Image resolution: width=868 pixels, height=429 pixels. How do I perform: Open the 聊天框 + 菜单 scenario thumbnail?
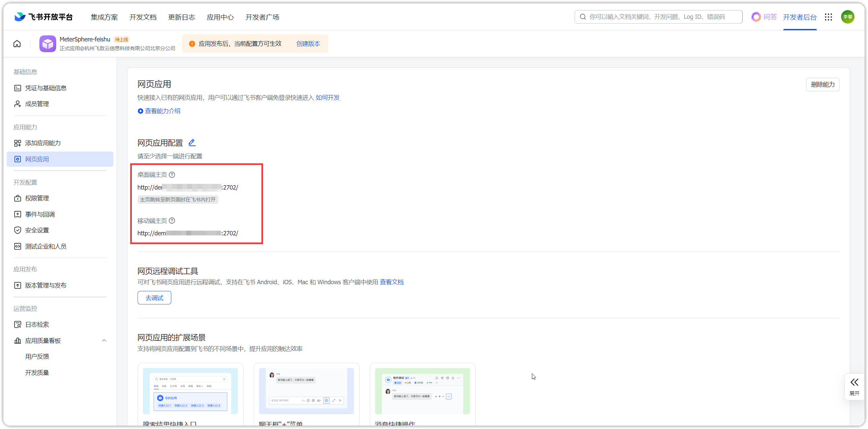click(306, 391)
